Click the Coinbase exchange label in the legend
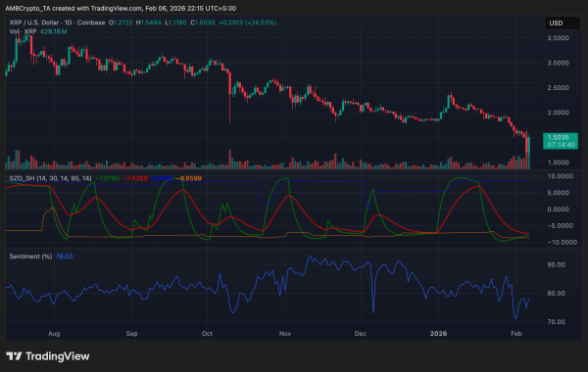 91,23
